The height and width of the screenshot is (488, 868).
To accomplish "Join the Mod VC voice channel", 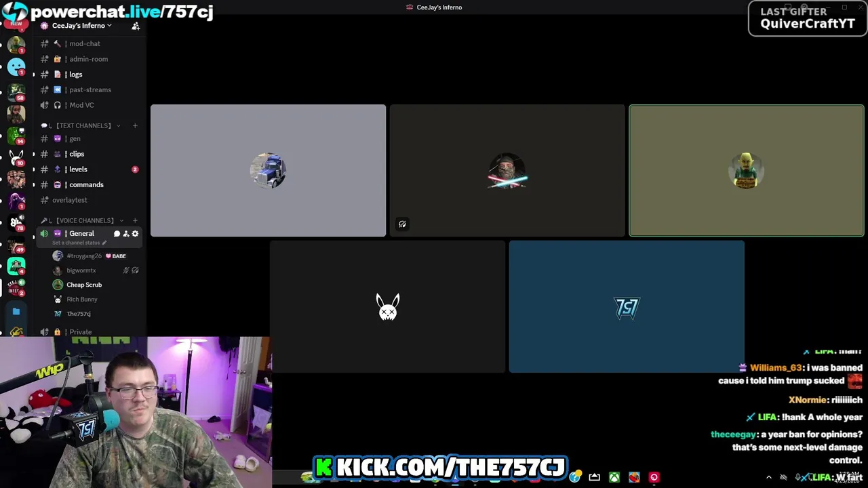I will pyautogui.click(x=90, y=105).
